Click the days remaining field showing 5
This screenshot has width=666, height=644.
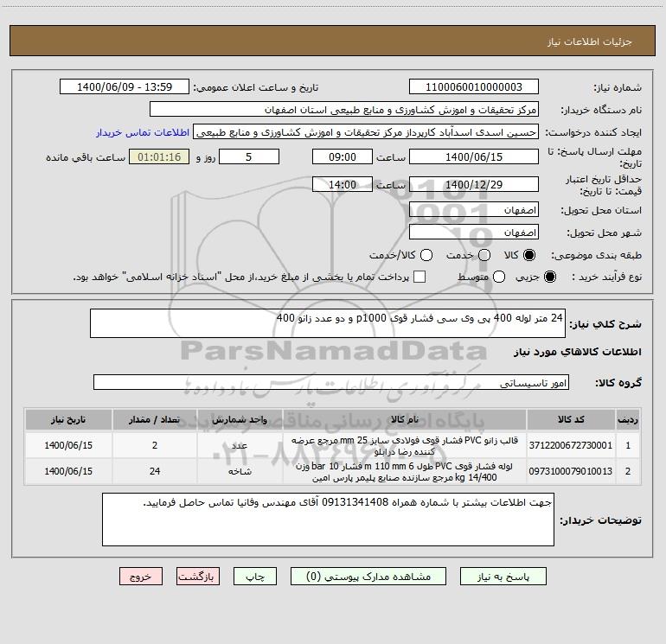pyautogui.click(x=249, y=156)
